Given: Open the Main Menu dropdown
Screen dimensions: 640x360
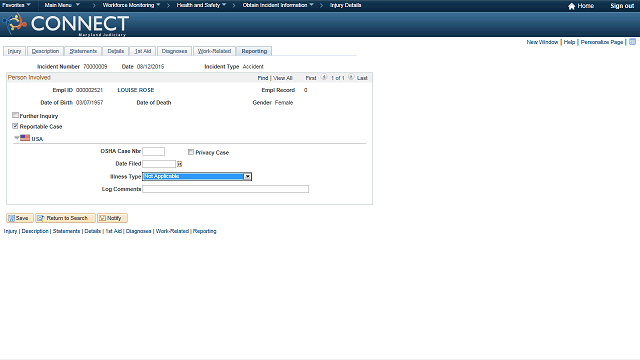Looking at the screenshot, I should tap(62, 5).
